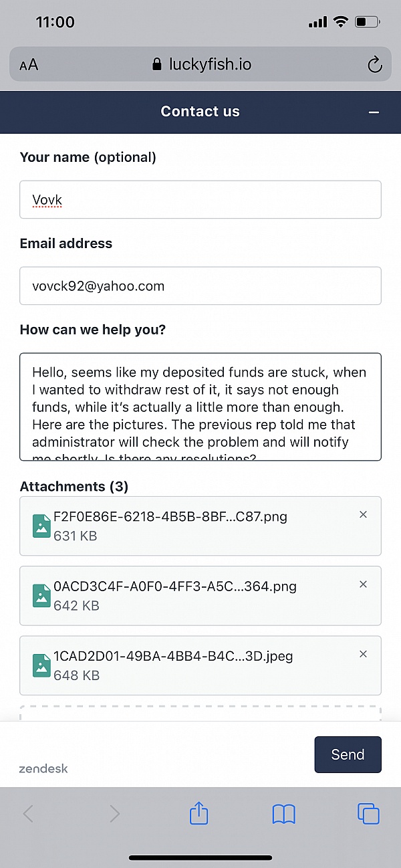Edit the Email address field

click(x=200, y=286)
